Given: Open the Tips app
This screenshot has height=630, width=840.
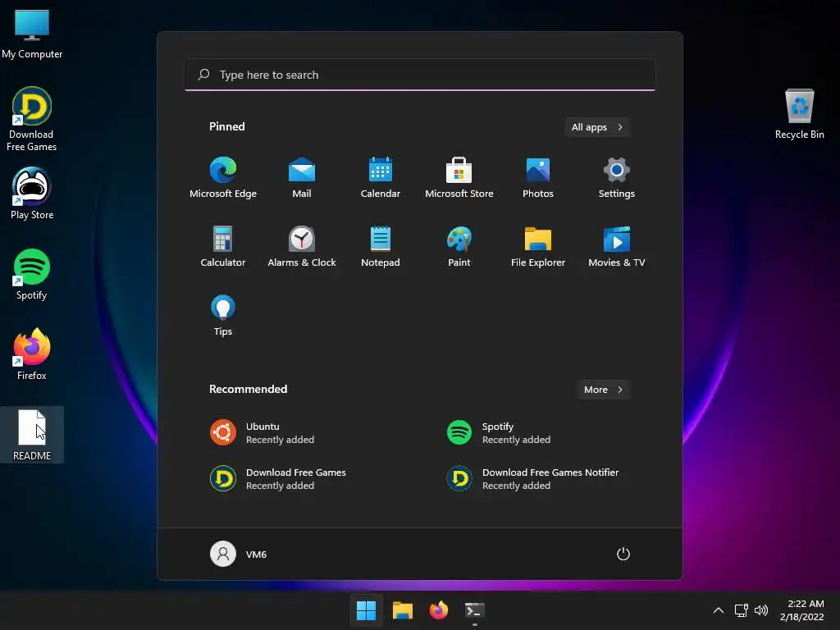Looking at the screenshot, I should (223, 316).
